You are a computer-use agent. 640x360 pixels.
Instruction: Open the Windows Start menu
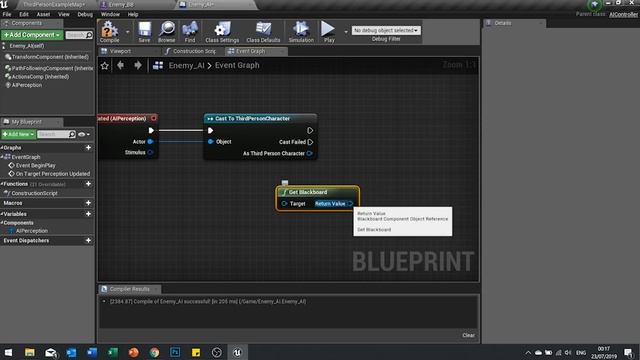click(x=8, y=352)
